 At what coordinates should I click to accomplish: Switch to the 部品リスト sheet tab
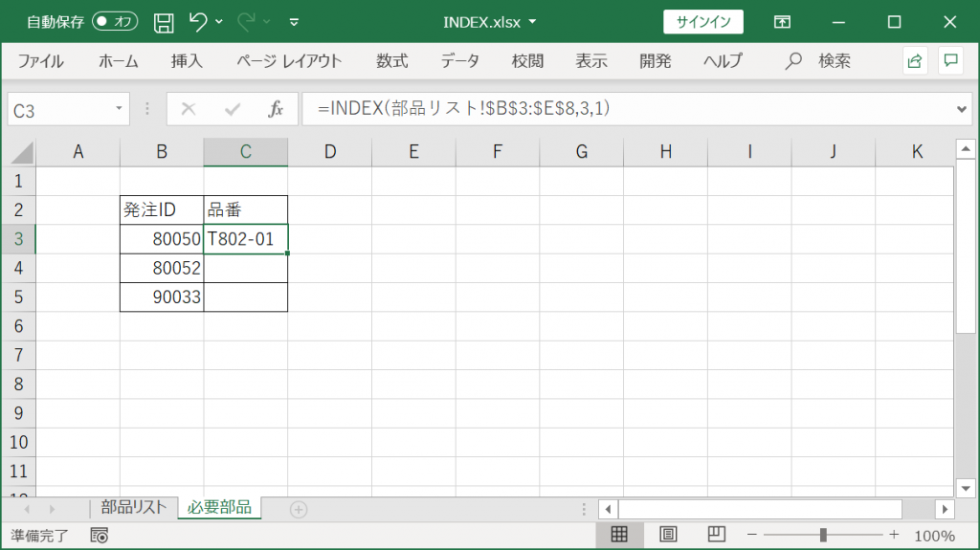click(x=134, y=508)
